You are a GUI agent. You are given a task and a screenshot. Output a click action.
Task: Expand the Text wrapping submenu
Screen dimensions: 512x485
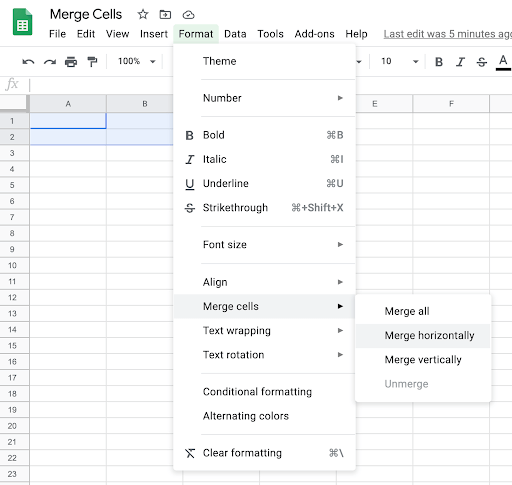(x=264, y=331)
